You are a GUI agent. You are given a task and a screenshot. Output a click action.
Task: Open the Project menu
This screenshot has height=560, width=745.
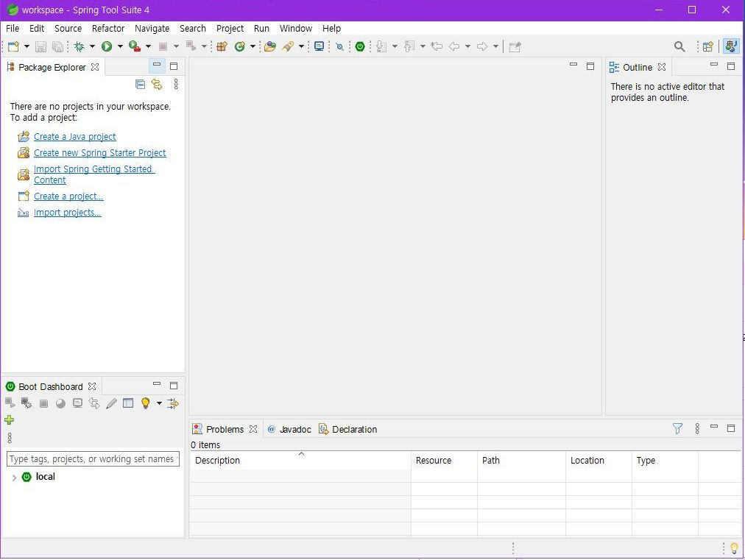(230, 29)
